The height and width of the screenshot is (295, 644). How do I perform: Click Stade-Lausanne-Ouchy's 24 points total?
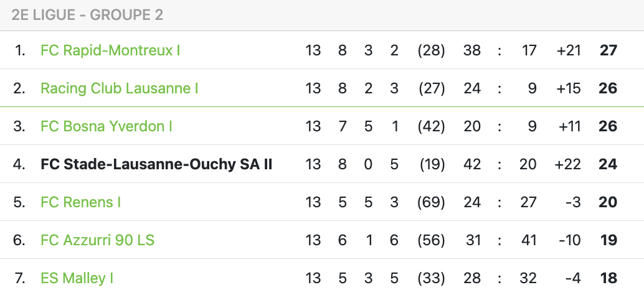click(608, 164)
